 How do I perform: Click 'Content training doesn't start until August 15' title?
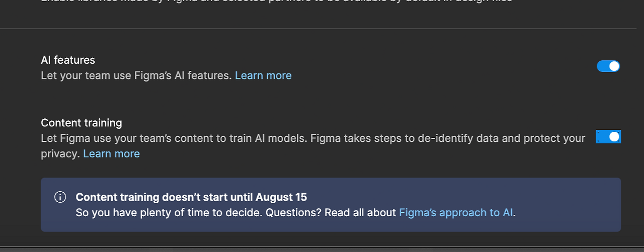click(191, 197)
